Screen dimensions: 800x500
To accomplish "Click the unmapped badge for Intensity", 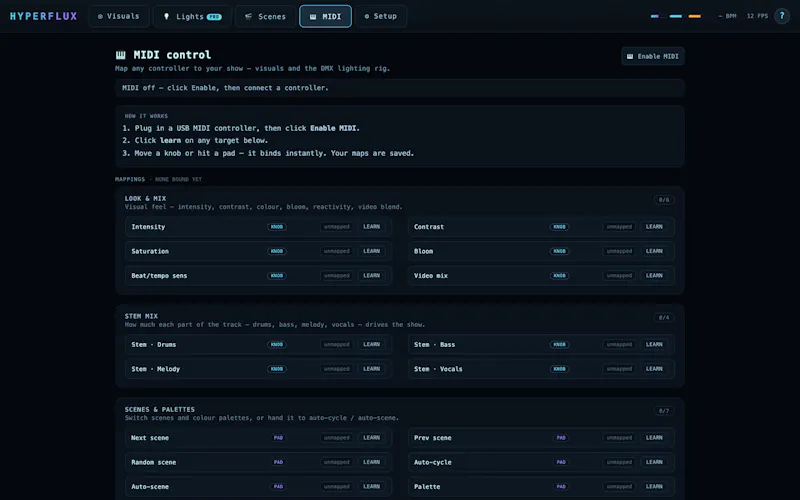I will tap(337, 227).
